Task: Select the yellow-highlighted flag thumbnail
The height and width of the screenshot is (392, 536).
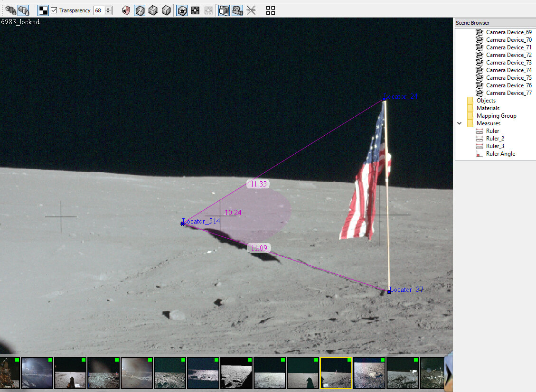Action: (x=336, y=373)
